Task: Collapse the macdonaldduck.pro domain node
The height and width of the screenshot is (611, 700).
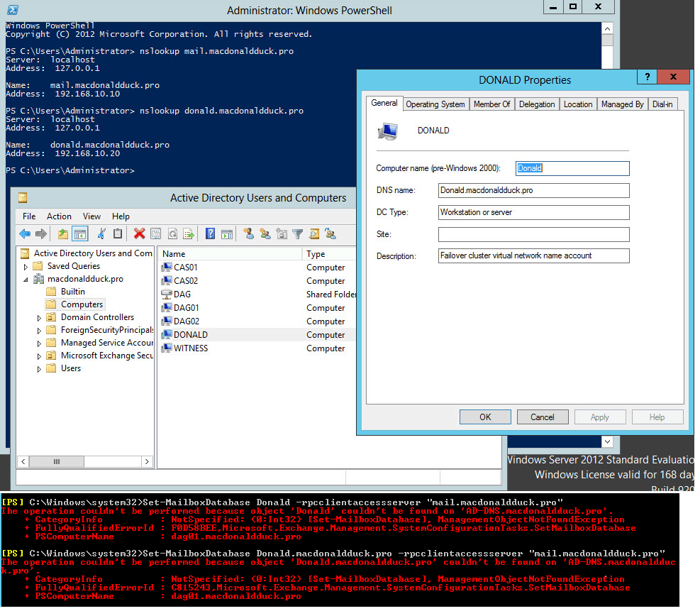Action: (27, 280)
